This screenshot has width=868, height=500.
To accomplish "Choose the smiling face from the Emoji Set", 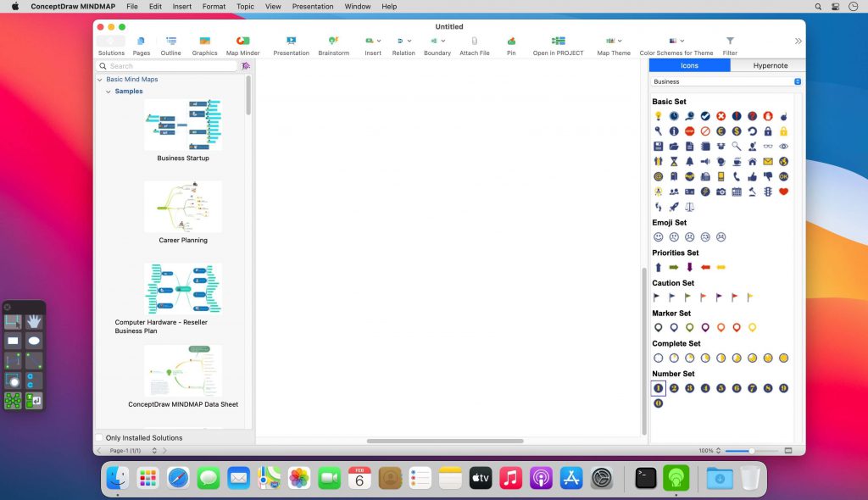I will 659,237.
